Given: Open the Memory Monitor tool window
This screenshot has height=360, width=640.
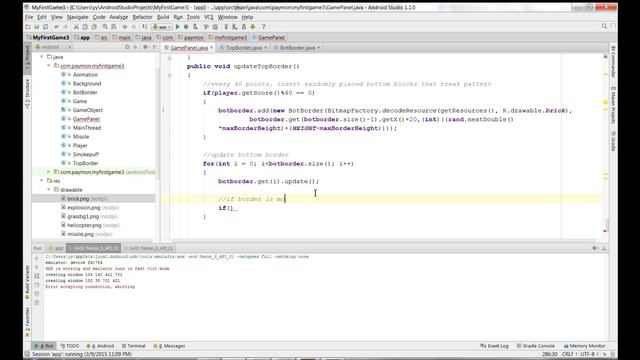Looking at the screenshot, I should pyautogui.click(x=584, y=346).
